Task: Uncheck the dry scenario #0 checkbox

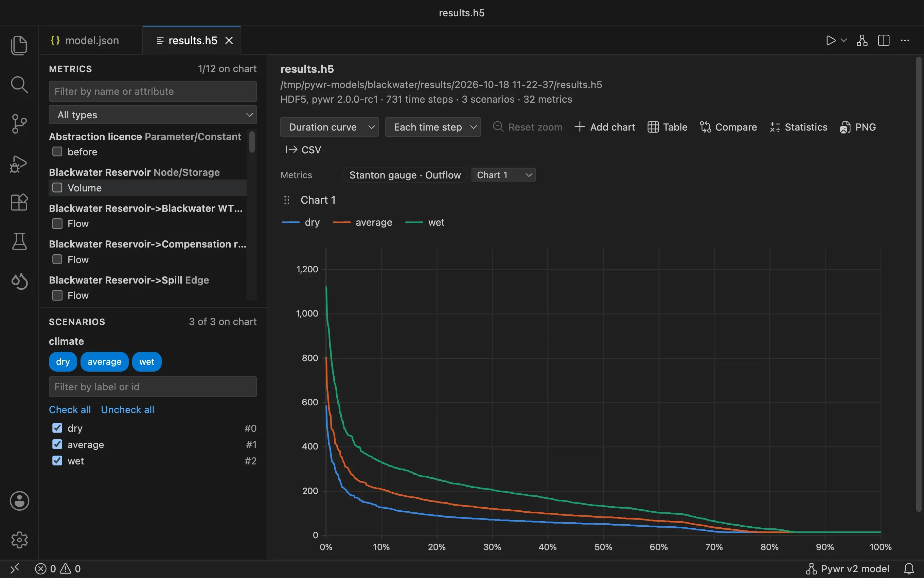Action: click(x=57, y=428)
